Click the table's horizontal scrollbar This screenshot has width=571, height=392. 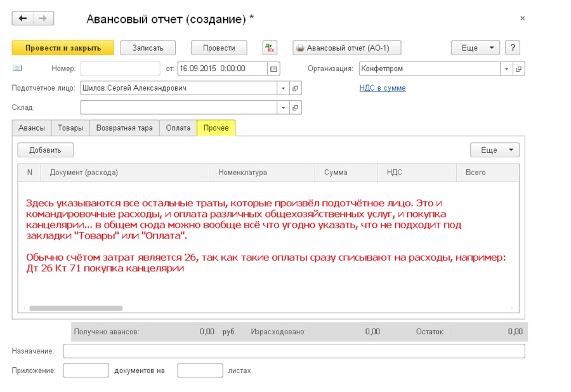tap(75, 308)
